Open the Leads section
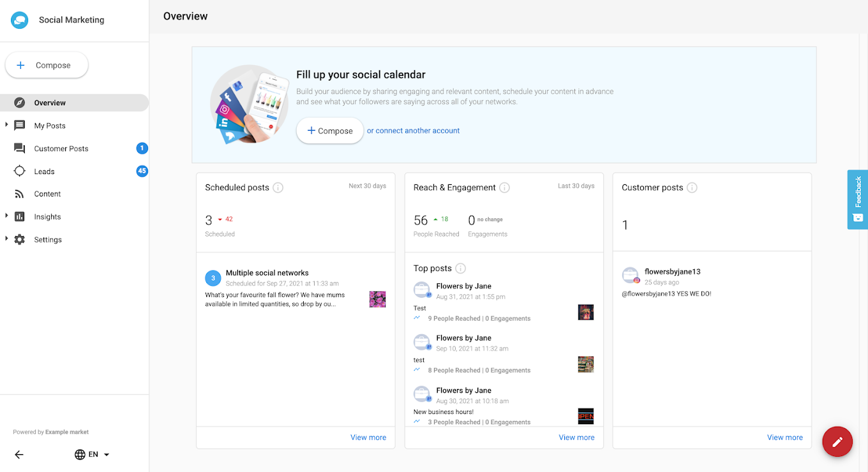Screen dimensions: 868x472 click(44, 172)
